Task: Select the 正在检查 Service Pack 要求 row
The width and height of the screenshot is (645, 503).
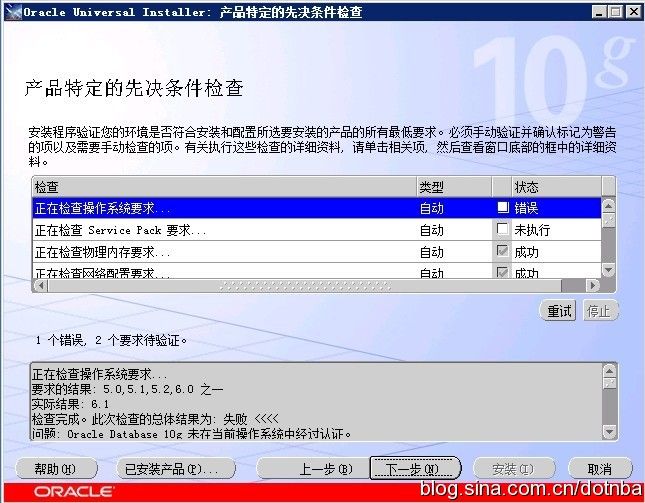Action: point(224,230)
